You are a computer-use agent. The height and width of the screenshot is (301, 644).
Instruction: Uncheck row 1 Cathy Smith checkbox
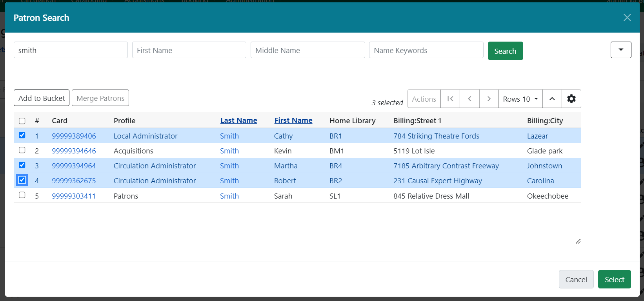22,135
